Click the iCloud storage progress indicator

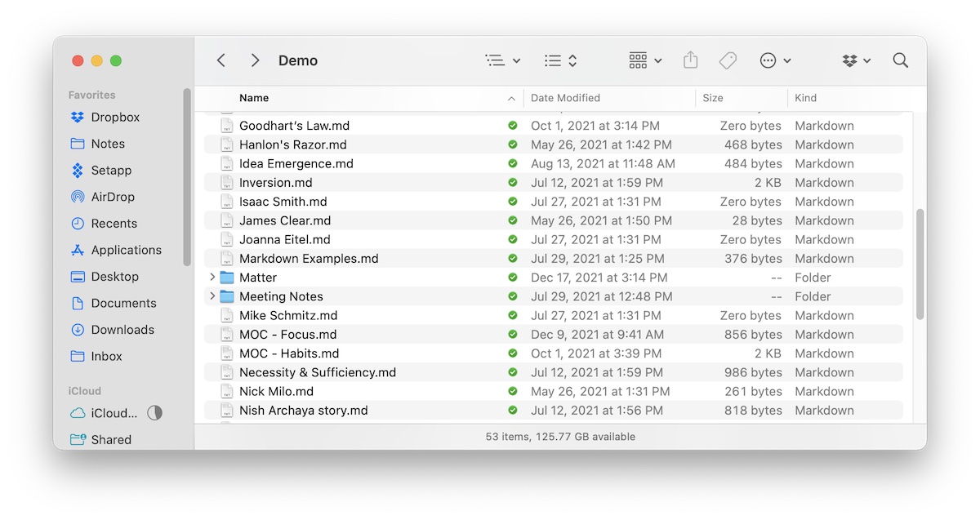pyautogui.click(x=154, y=413)
